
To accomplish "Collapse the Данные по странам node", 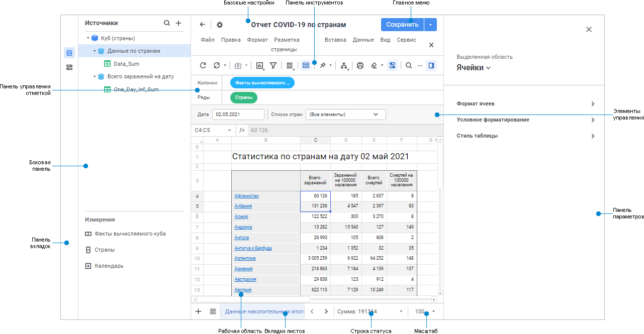I will pyautogui.click(x=94, y=51).
